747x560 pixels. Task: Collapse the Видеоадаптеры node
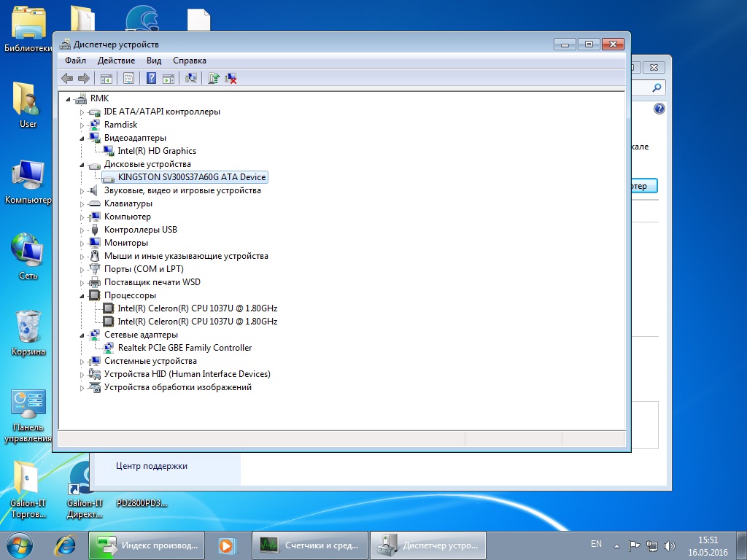[x=82, y=139]
